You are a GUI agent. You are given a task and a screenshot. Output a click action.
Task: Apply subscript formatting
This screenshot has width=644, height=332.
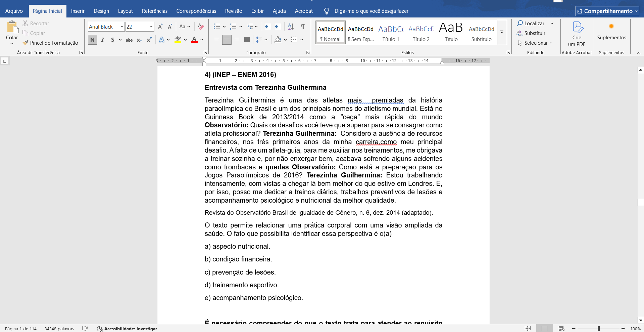pyautogui.click(x=139, y=40)
